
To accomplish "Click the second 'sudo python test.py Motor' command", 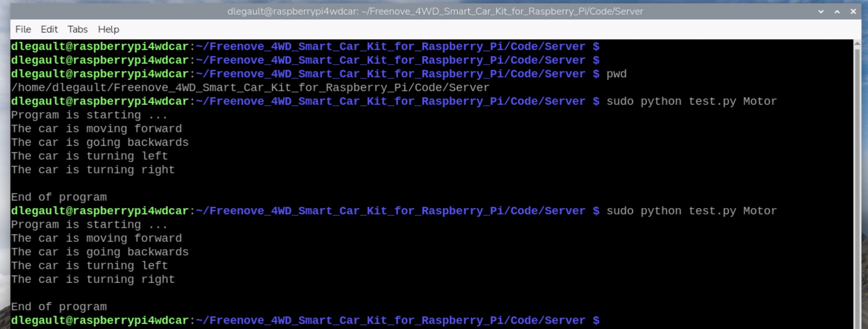I will point(692,211).
